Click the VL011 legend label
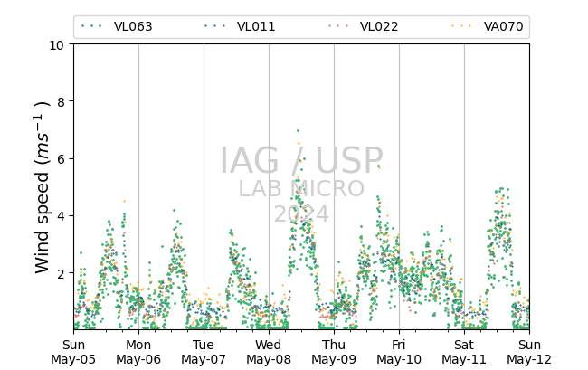Screen dimensions: 588x370 point(256,26)
